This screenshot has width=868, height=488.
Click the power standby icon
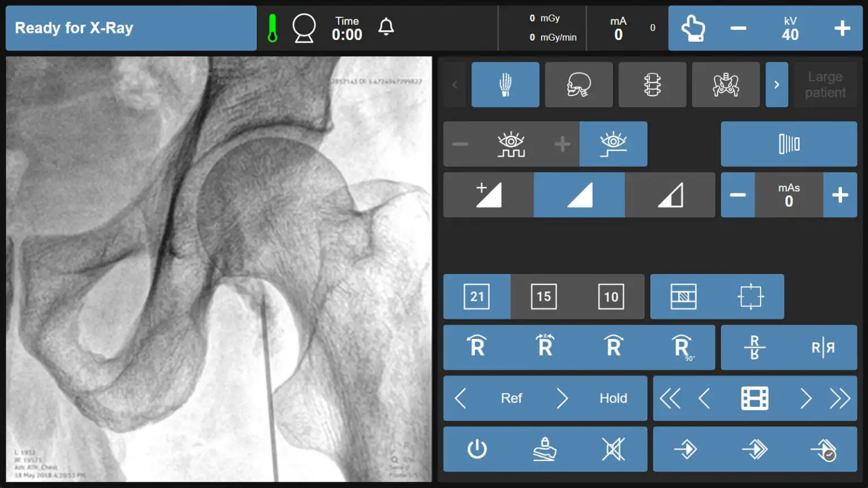[x=477, y=449]
